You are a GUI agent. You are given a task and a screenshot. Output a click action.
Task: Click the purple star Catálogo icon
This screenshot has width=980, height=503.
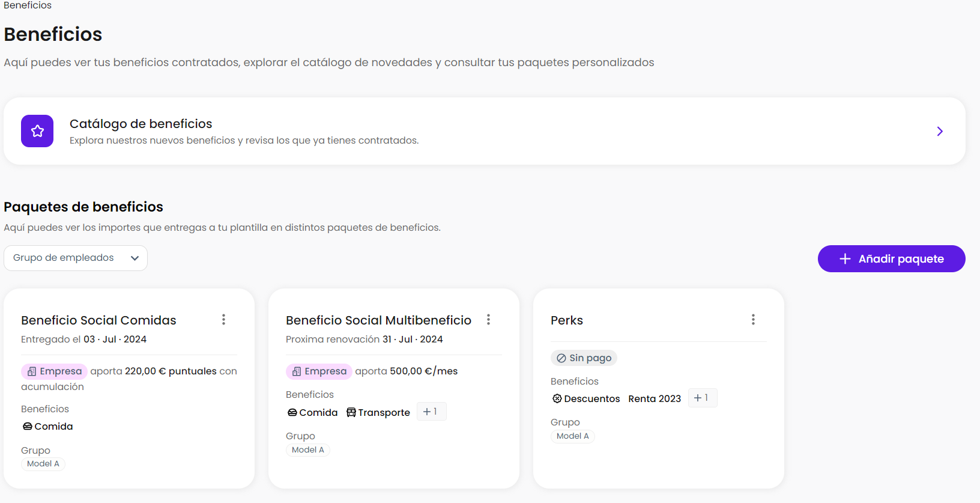(37, 131)
